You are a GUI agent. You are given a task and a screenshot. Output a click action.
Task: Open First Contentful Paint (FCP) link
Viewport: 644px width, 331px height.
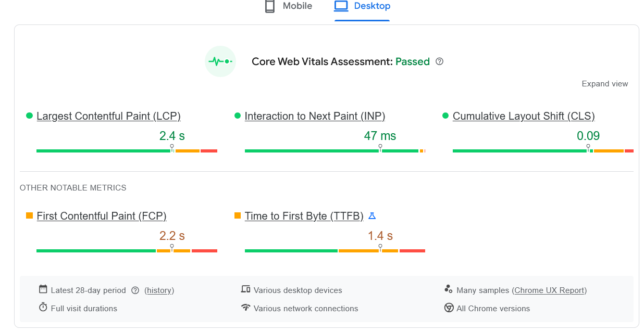pyautogui.click(x=102, y=216)
